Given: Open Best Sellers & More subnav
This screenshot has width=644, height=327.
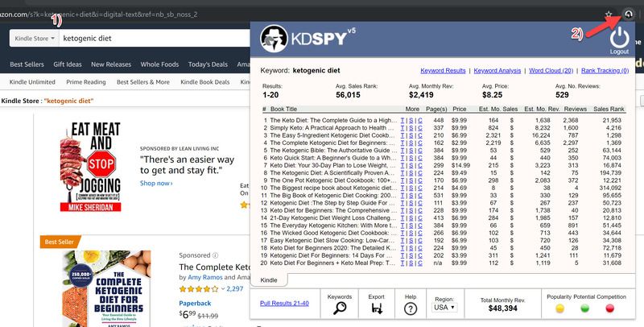Looking at the screenshot, I should pos(143,82).
